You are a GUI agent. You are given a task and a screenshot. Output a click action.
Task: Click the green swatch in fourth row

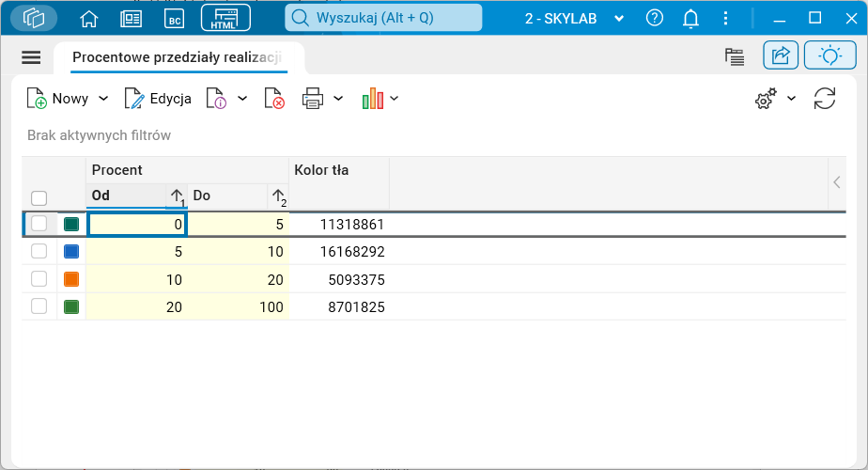pos(71,306)
